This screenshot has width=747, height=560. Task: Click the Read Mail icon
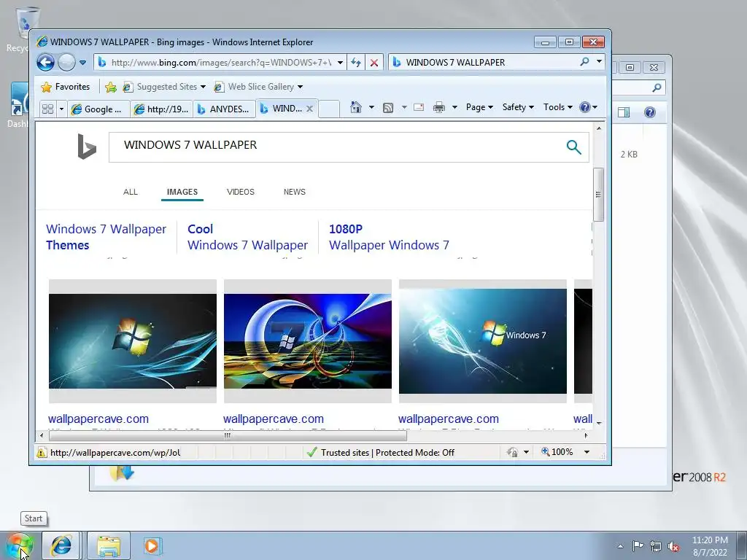pos(419,107)
